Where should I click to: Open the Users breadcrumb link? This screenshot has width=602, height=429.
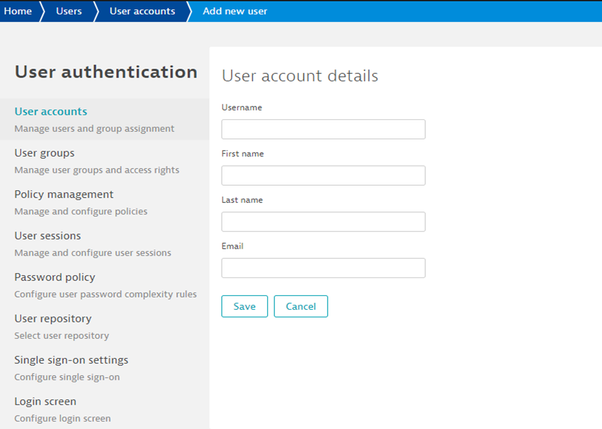coord(68,11)
